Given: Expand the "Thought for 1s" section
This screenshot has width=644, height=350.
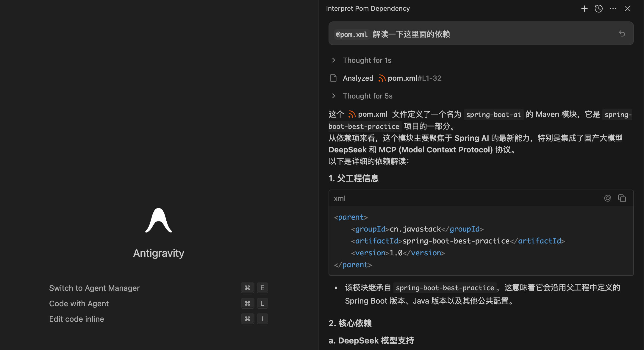Looking at the screenshot, I should click(367, 60).
